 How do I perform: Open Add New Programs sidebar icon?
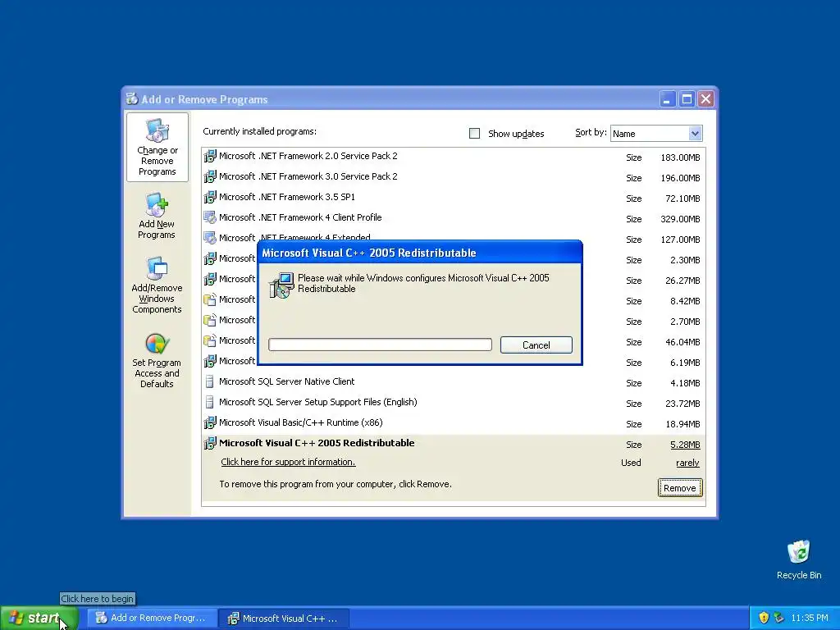tap(157, 216)
